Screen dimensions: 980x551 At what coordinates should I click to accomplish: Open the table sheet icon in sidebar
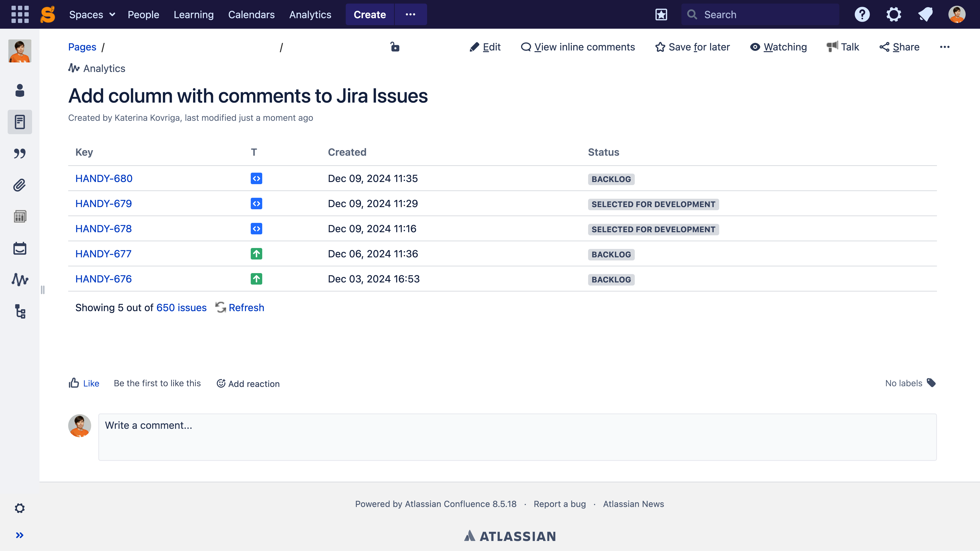click(x=20, y=217)
